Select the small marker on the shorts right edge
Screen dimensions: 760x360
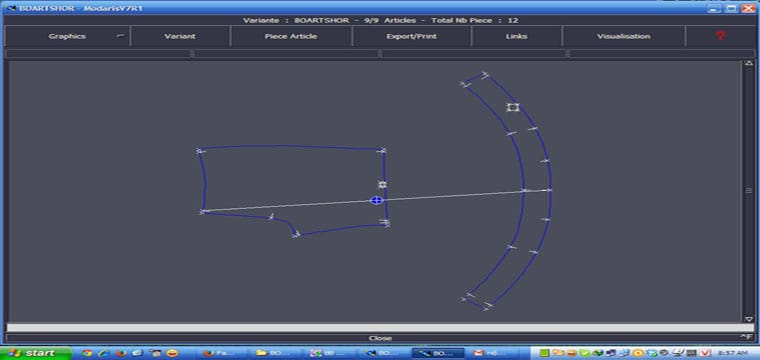382,185
